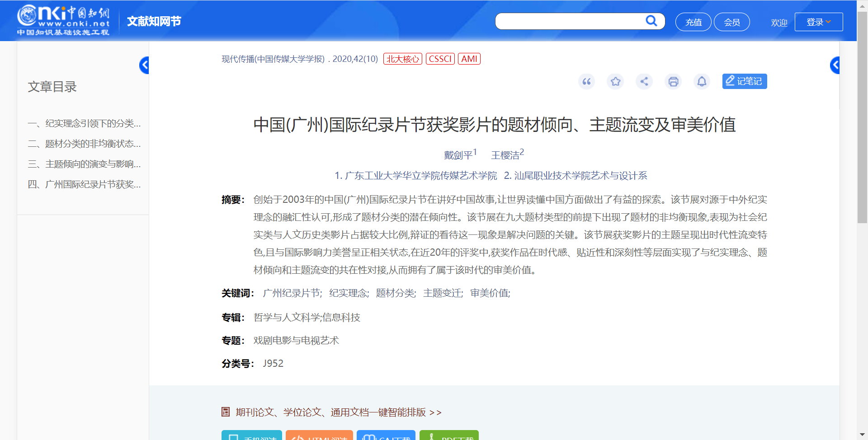
Task: Toggle the favorite star for this article
Action: pyautogui.click(x=615, y=82)
